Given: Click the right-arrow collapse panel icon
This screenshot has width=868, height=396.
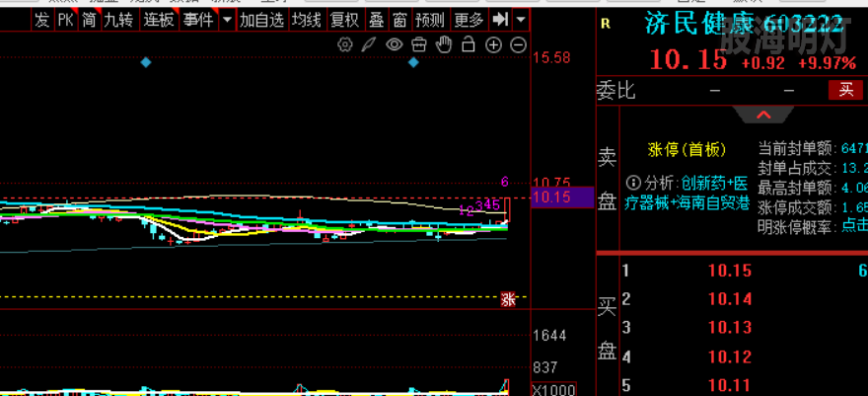Looking at the screenshot, I should click(500, 20).
